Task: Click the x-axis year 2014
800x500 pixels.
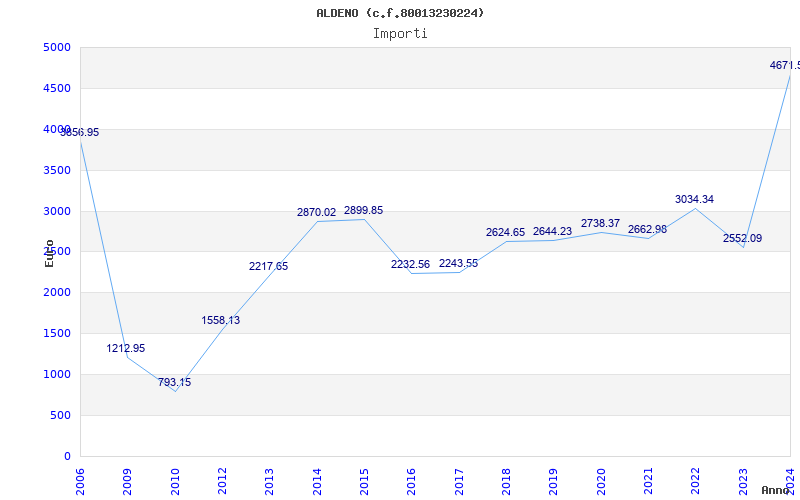Action: [317, 482]
